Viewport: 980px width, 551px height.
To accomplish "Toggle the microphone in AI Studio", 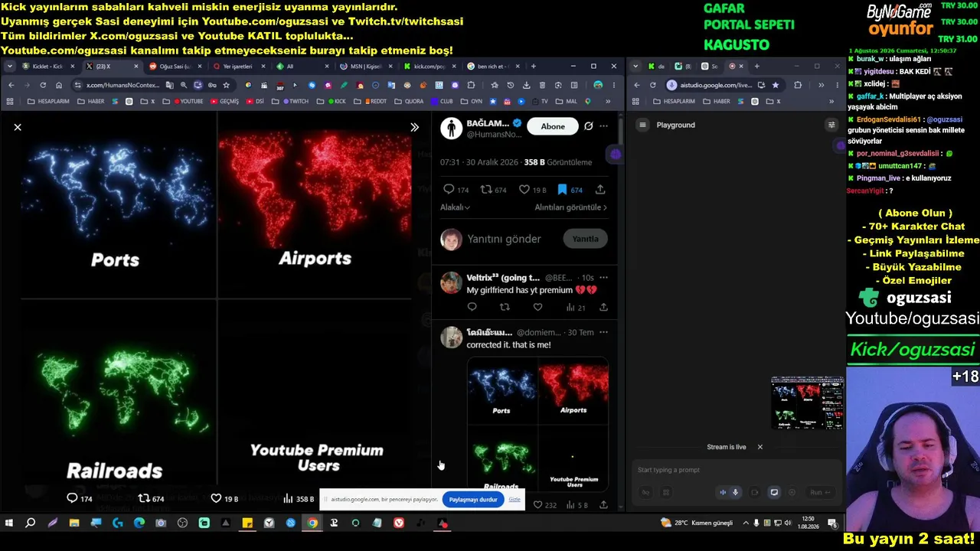I will (x=736, y=493).
